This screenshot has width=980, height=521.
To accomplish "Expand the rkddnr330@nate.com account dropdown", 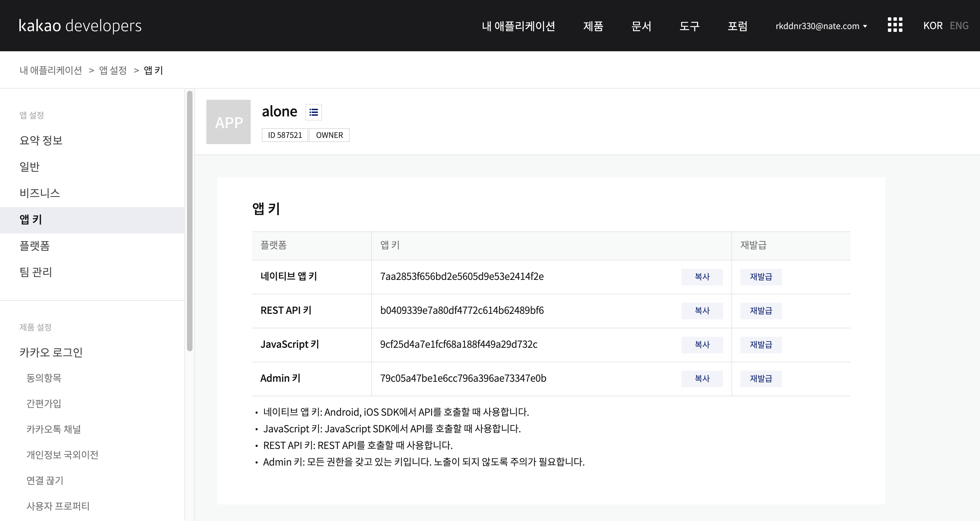I will click(x=821, y=26).
